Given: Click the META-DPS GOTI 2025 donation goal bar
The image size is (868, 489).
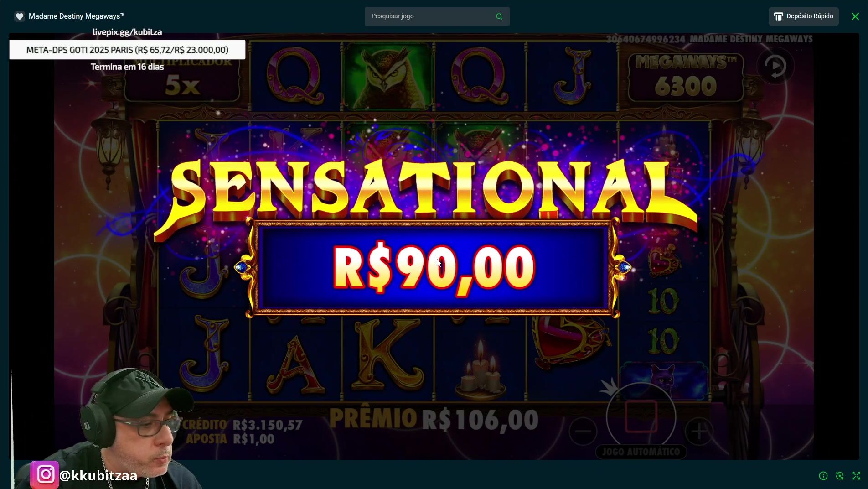Looking at the screenshot, I should [x=127, y=50].
